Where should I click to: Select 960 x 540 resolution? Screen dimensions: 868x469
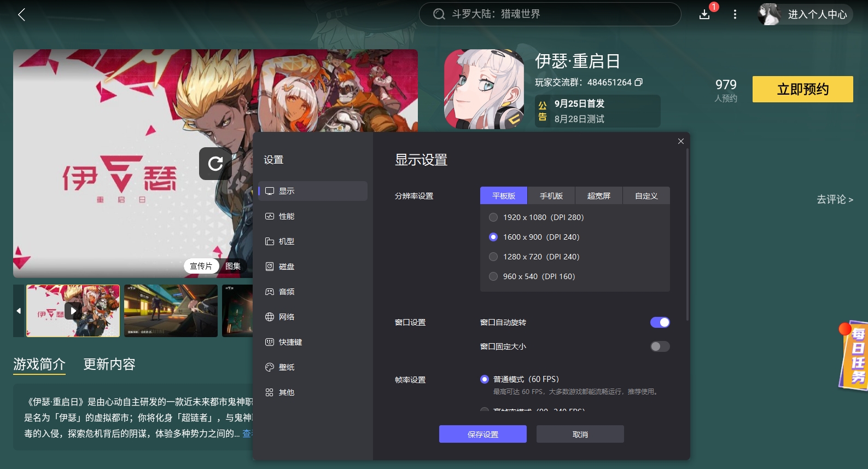click(493, 276)
